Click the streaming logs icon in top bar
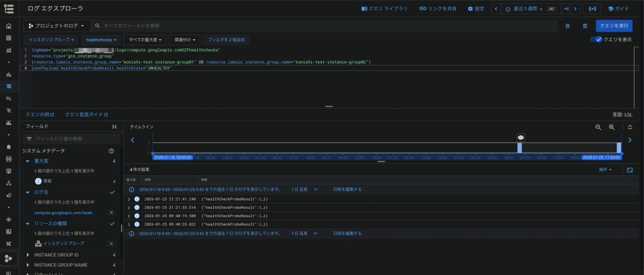This screenshot has height=275, width=644. [592, 9]
